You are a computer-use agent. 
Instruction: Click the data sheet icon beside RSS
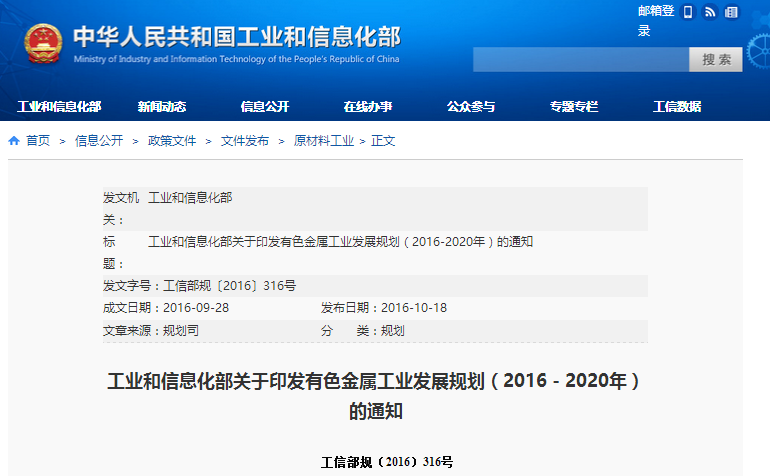(x=731, y=12)
